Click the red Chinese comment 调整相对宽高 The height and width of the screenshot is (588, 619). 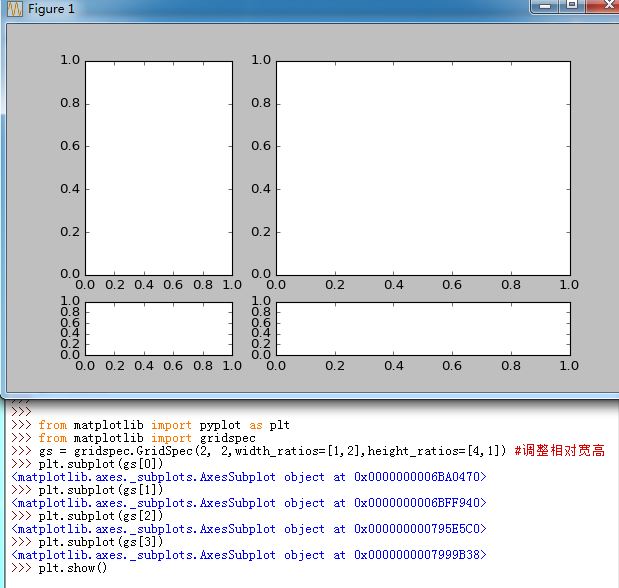tap(560, 451)
